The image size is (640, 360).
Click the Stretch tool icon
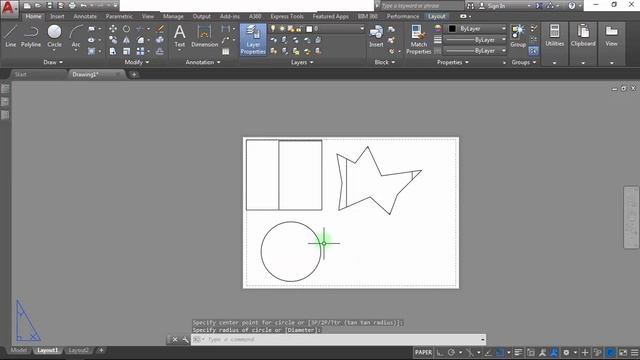(113, 51)
